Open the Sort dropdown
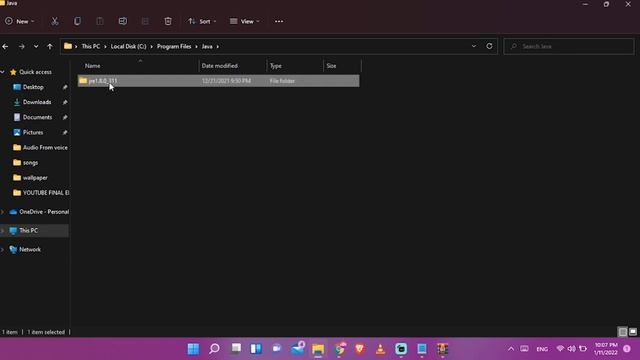The image size is (640, 360). 202,21
